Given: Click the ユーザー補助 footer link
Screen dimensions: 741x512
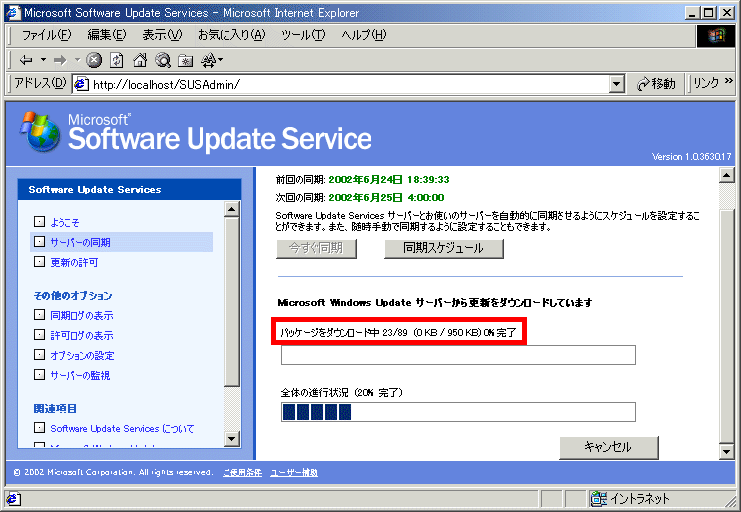Looking at the screenshot, I should tap(294, 472).
